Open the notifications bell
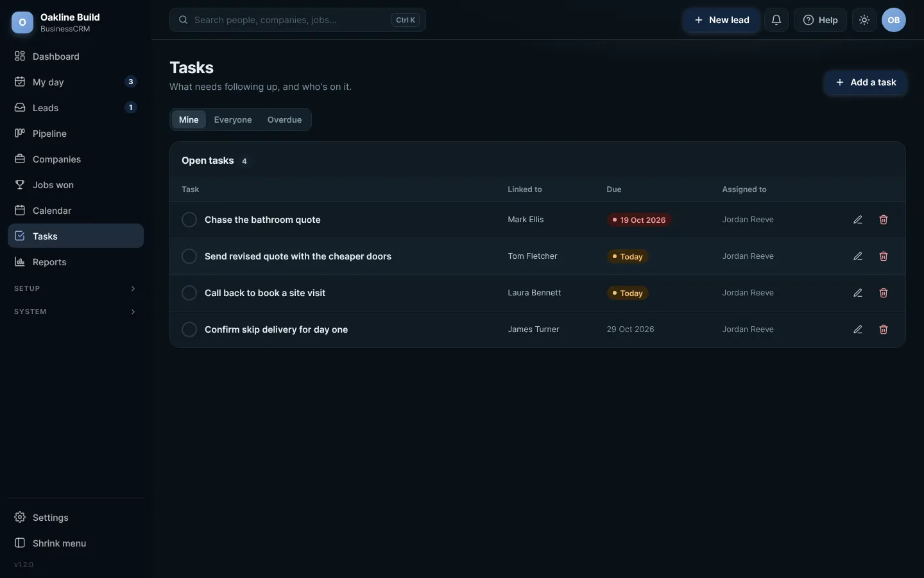Screen dimensions: 924x578 point(776,20)
